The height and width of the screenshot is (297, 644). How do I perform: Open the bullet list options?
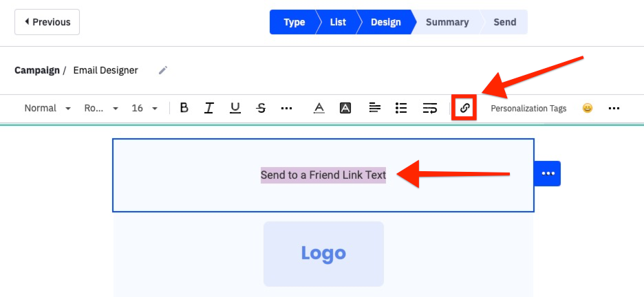click(401, 108)
